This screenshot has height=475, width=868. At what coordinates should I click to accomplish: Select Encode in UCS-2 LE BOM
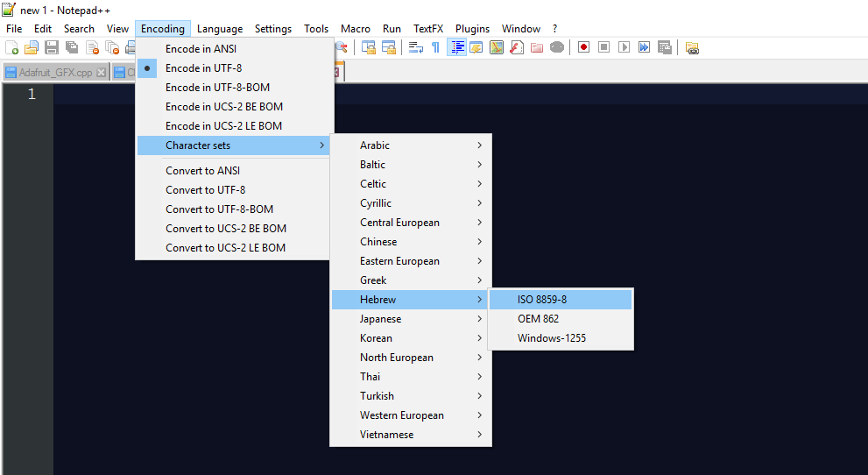click(236, 126)
